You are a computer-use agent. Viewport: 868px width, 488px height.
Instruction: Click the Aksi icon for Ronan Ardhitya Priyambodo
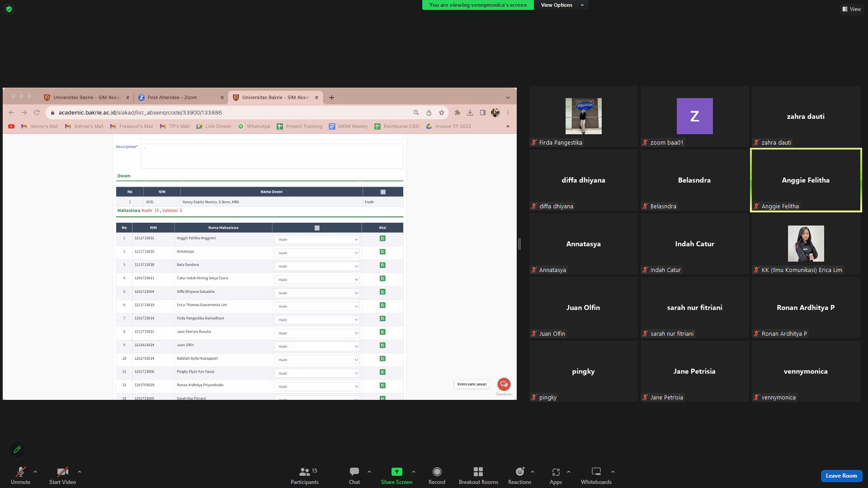382,385
